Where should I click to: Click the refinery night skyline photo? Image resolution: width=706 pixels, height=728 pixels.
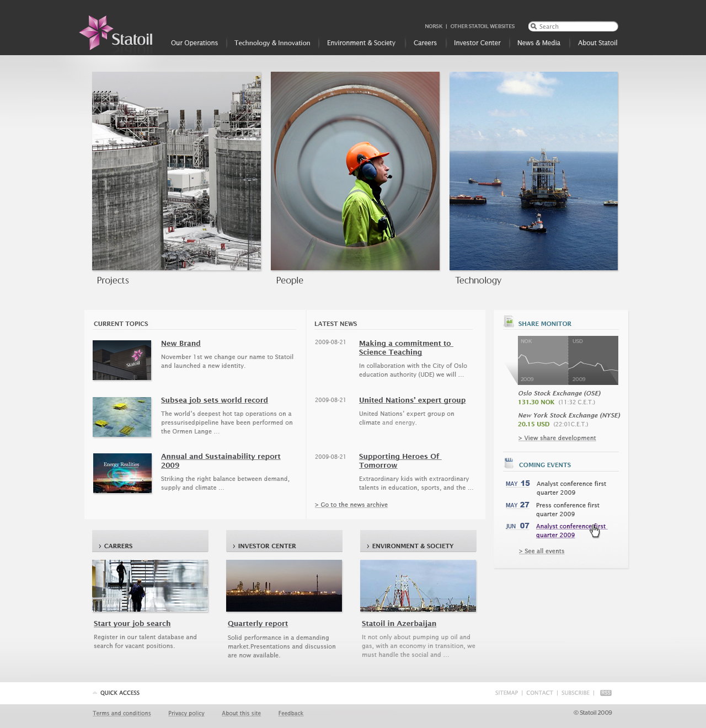click(x=284, y=586)
